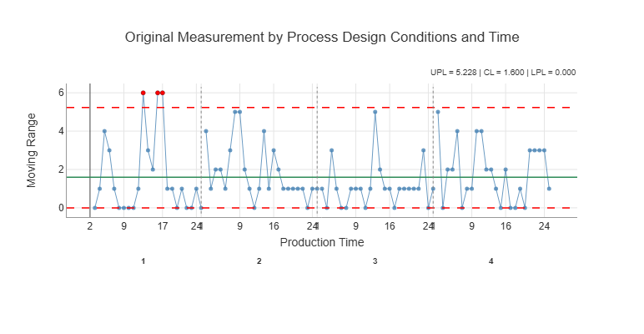Click the green center line at 1.6
This screenshot has height=334, width=644.
(x=322, y=177)
